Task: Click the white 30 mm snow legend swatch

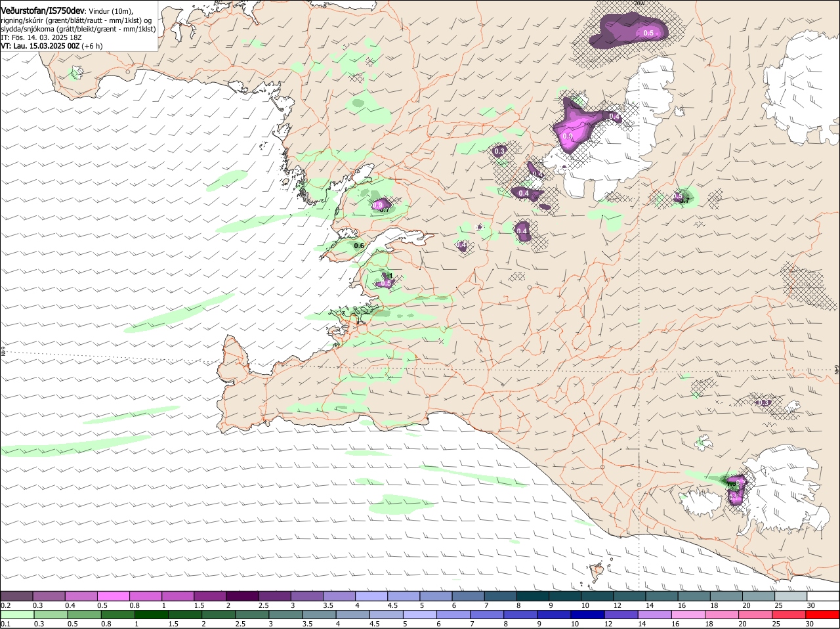Action: click(x=824, y=596)
